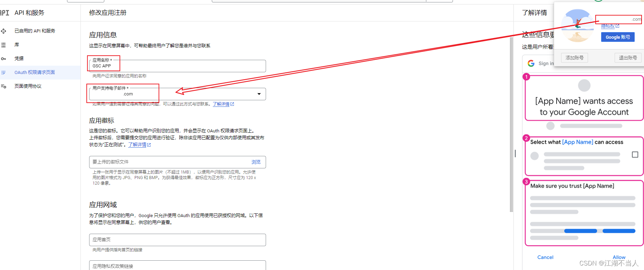Click Cancel in the consent preview

pyautogui.click(x=545, y=257)
